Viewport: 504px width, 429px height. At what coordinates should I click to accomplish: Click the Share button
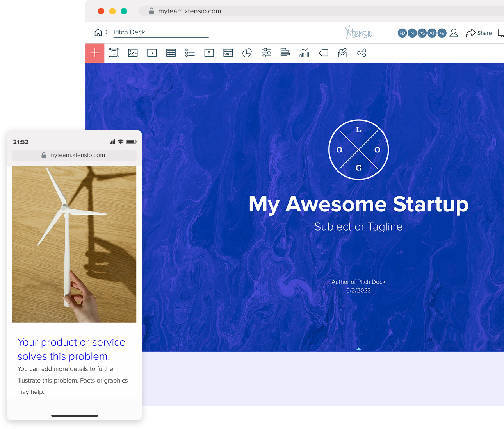(483, 33)
